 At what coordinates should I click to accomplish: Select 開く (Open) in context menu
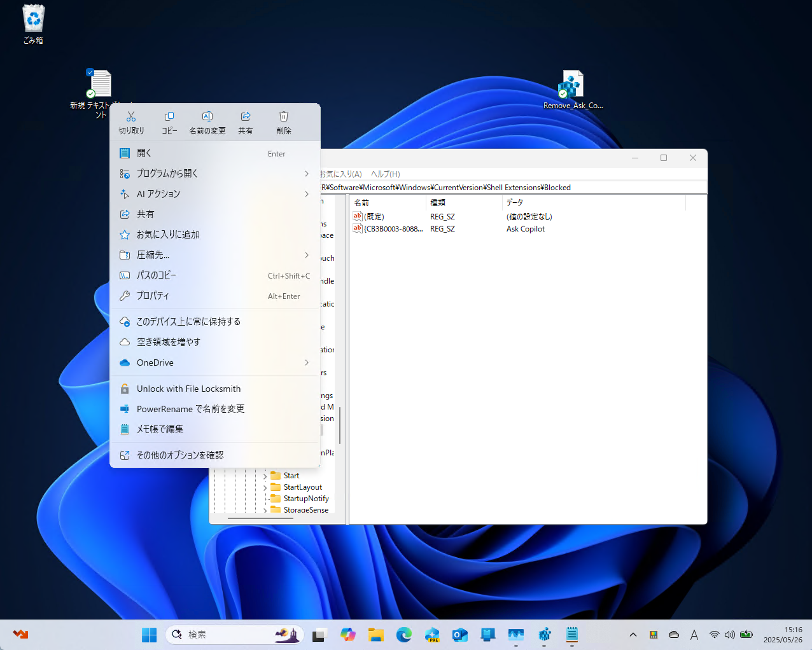(215, 153)
